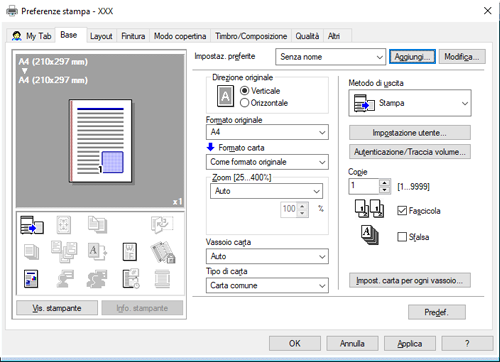Click the original direction page icon
This screenshot has height=362, width=500.
225,96
